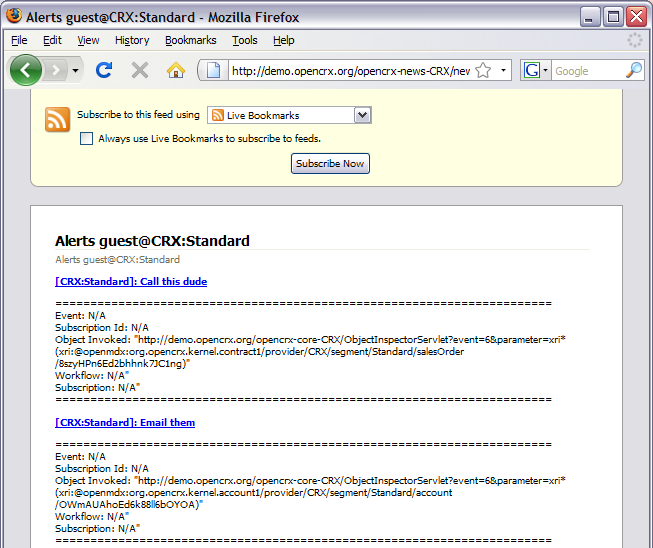
Task: Click the large orange RSS feed icon
Action: 57,120
